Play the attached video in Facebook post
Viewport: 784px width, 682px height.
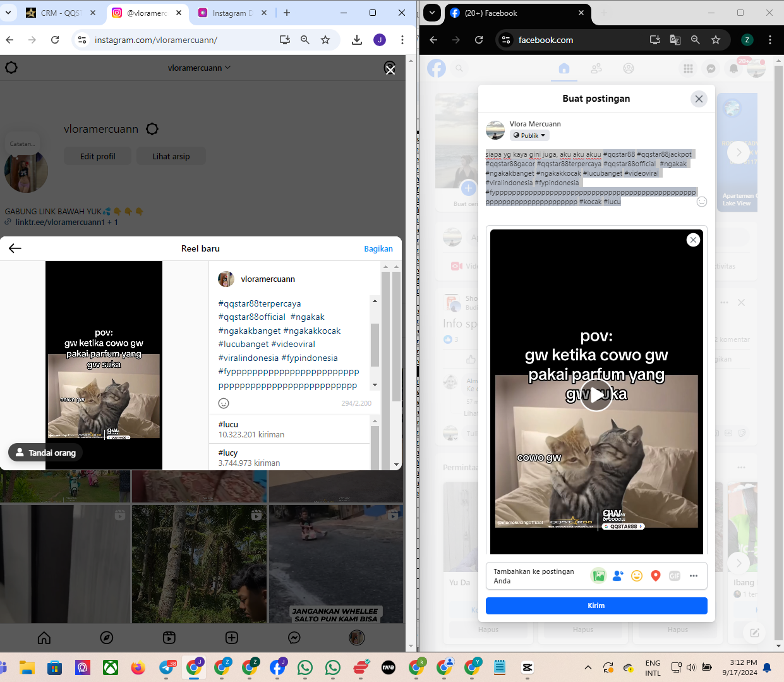596,395
